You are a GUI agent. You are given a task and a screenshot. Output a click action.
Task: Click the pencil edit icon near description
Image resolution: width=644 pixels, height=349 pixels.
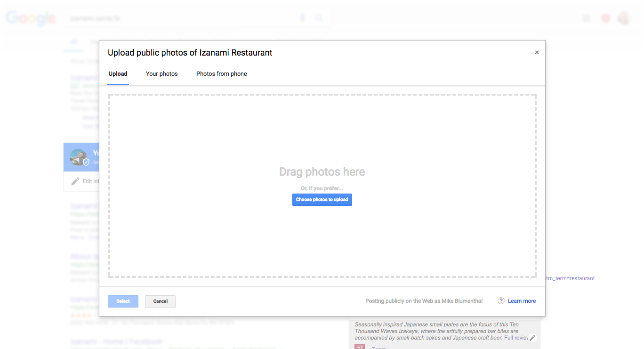(x=532, y=338)
